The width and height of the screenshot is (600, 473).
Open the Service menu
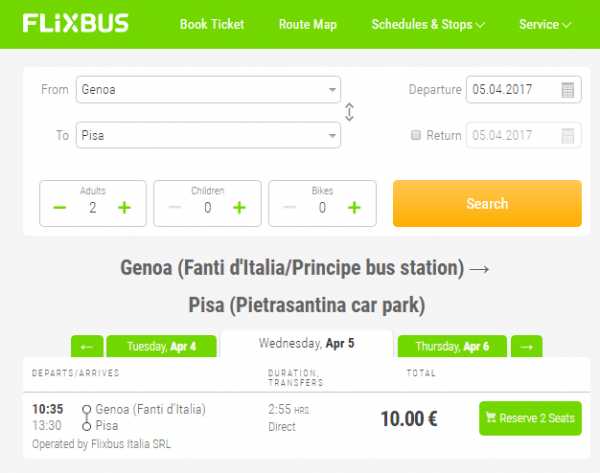(x=545, y=24)
